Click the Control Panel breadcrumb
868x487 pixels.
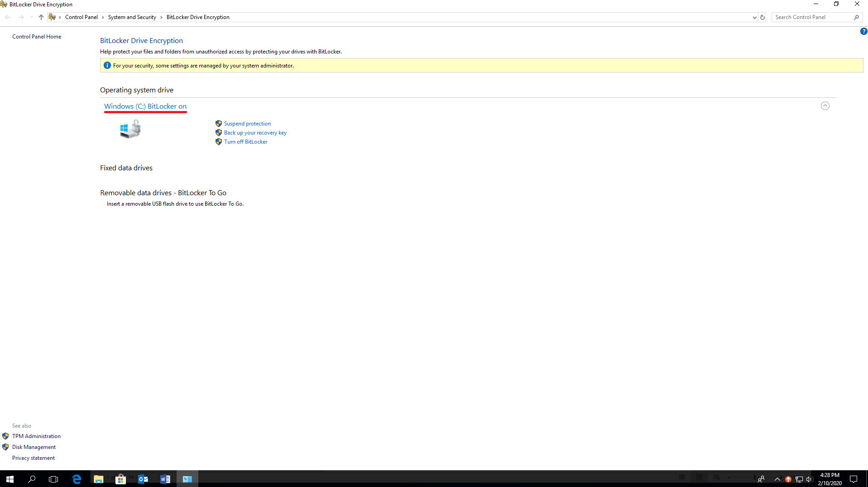pos(82,17)
